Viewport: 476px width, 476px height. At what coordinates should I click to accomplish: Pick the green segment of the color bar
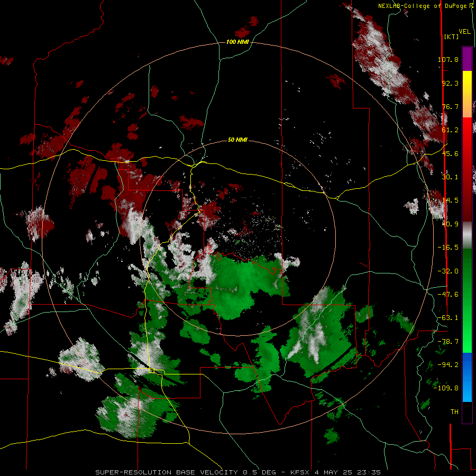click(x=467, y=300)
